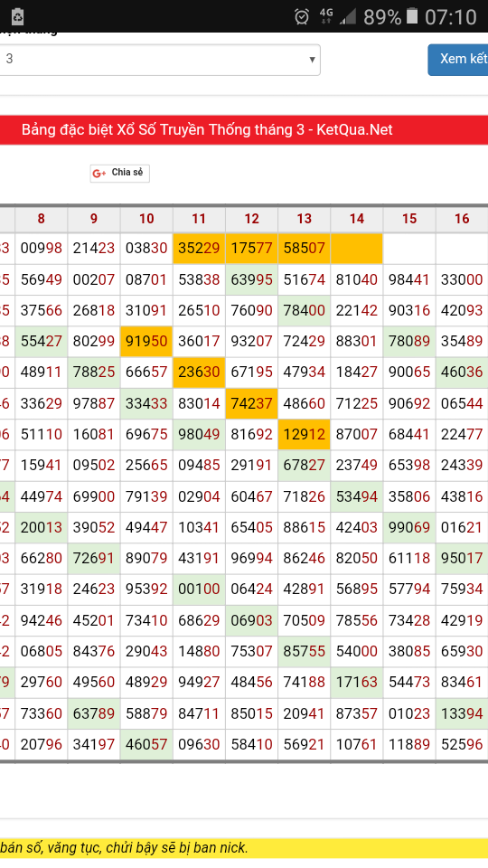488x868 pixels.
Task: Tap the highlighted cell 35229
Action: click(199, 248)
